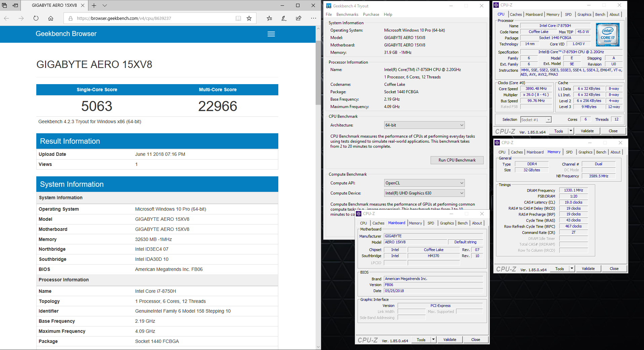Open Edge settings and more menu
644x350 pixels.
click(x=313, y=18)
